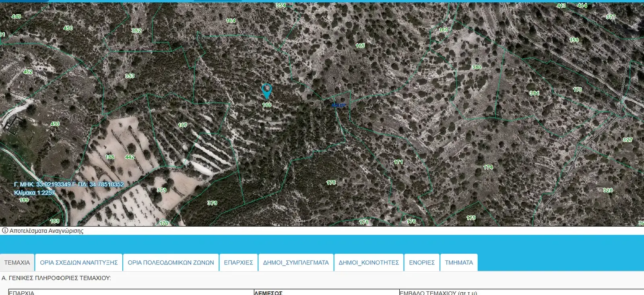The height and width of the screenshot is (295, 644).
Task: Click parcel label 165 on the map
Action: click(360, 46)
